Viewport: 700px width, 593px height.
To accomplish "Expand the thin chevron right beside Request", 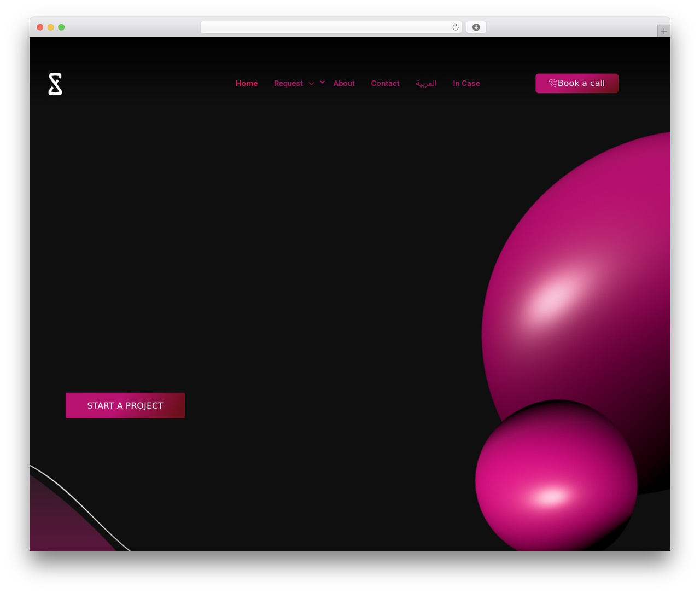I will click(311, 84).
